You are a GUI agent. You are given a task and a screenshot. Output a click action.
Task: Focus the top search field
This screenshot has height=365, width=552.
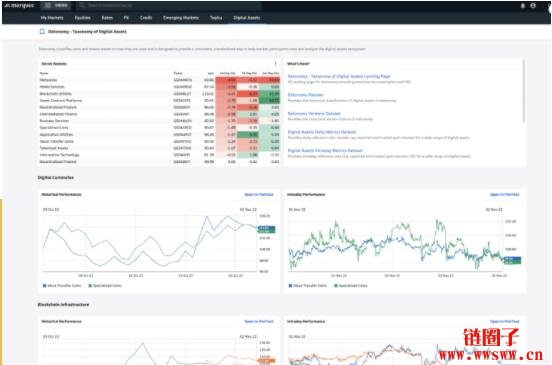coord(169,5)
